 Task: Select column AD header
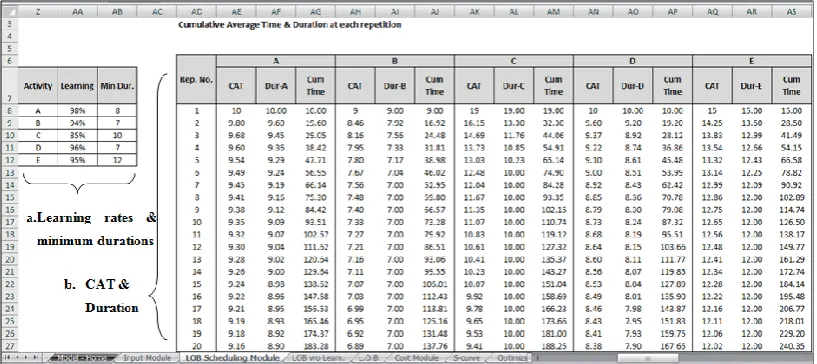coord(196,11)
